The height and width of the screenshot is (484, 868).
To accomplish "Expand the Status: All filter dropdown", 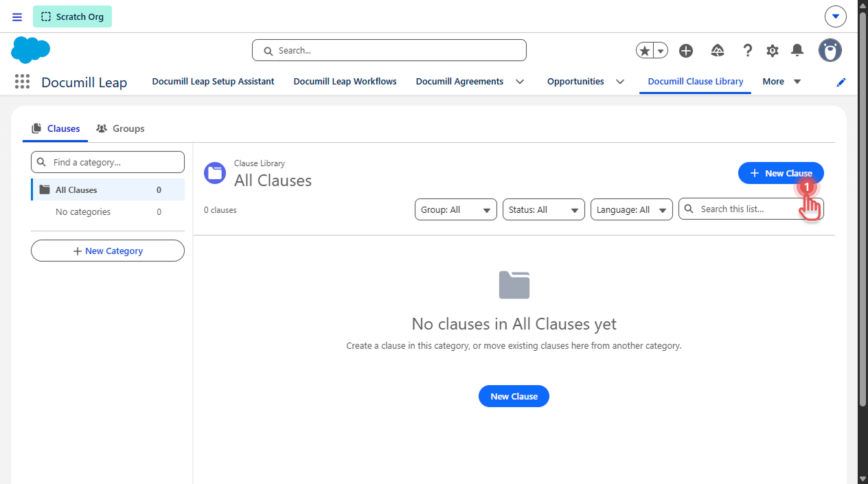I will coord(544,209).
